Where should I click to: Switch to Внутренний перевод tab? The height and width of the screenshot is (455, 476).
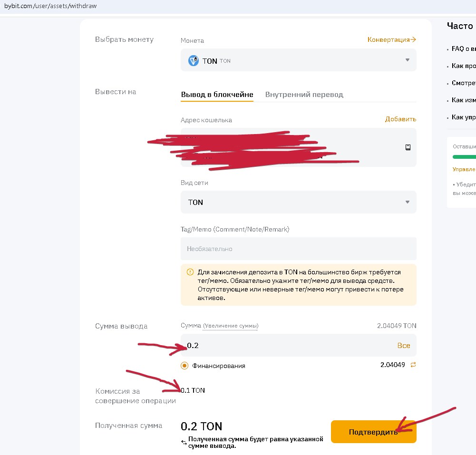[x=304, y=95]
